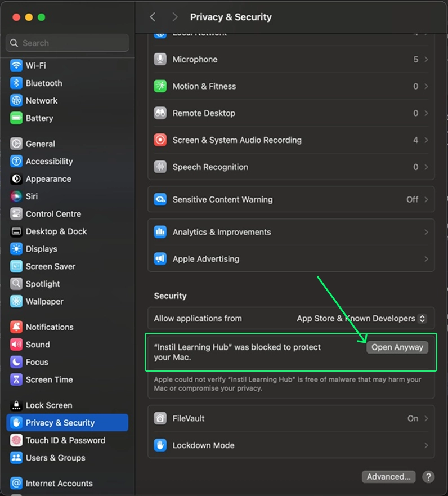Click the FileVault On status text

tap(413, 418)
